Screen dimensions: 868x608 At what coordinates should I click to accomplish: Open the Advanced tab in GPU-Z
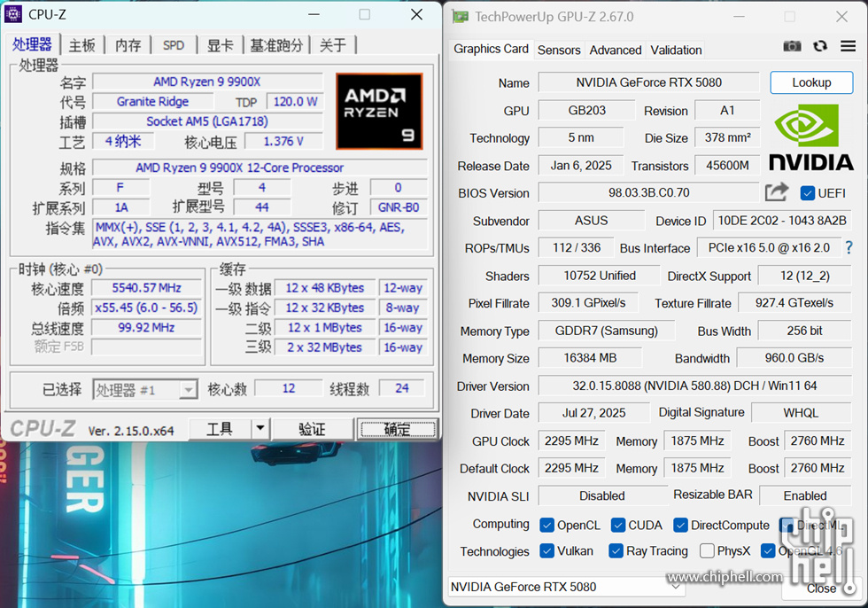[616, 51]
